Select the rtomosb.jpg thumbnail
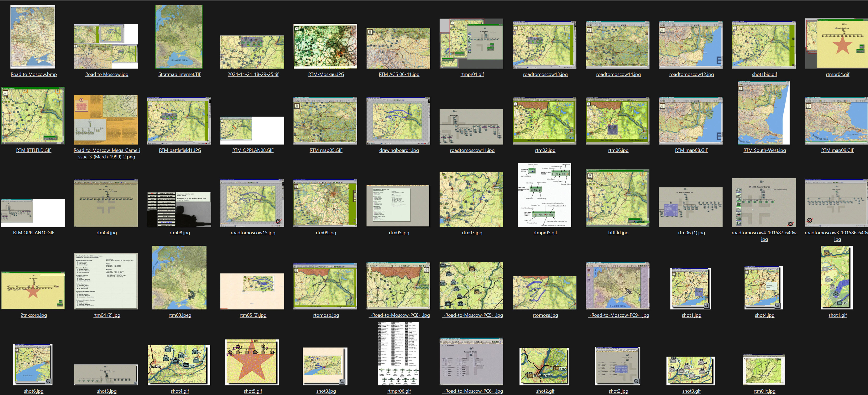 pos(325,286)
